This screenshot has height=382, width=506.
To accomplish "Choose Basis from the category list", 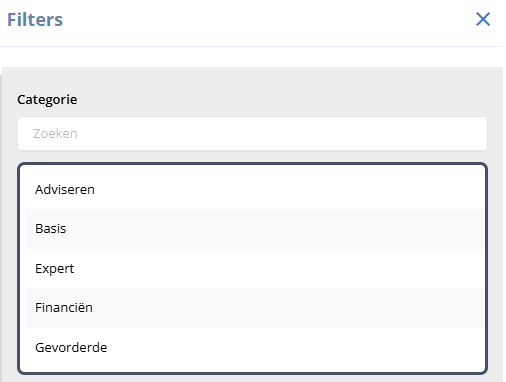I will point(254,229).
